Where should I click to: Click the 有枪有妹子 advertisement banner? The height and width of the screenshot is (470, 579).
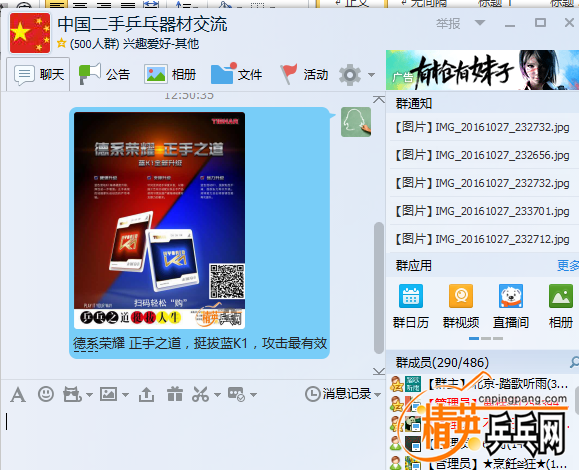[482, 70]
